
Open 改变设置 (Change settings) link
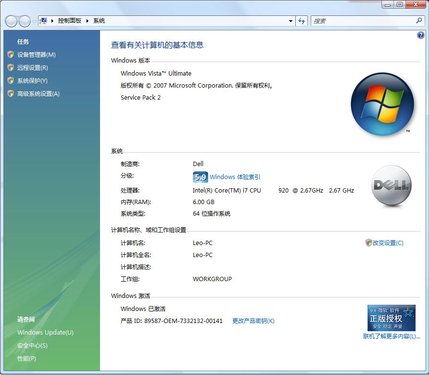tap(388, 243)
